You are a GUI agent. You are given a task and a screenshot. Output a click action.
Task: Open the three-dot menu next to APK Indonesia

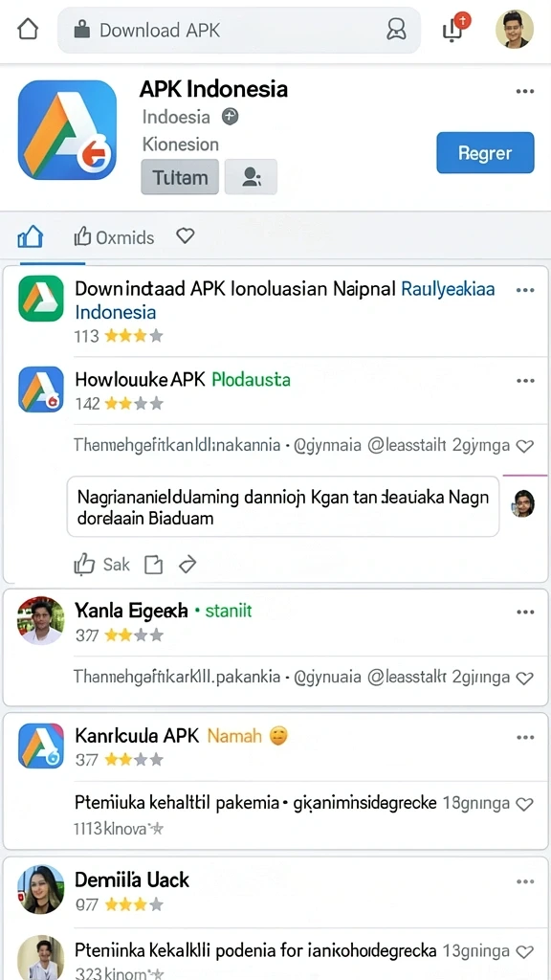525,91
